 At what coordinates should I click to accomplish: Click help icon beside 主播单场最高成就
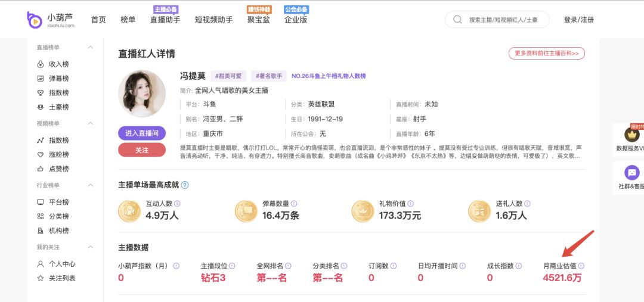click(185, 185)
